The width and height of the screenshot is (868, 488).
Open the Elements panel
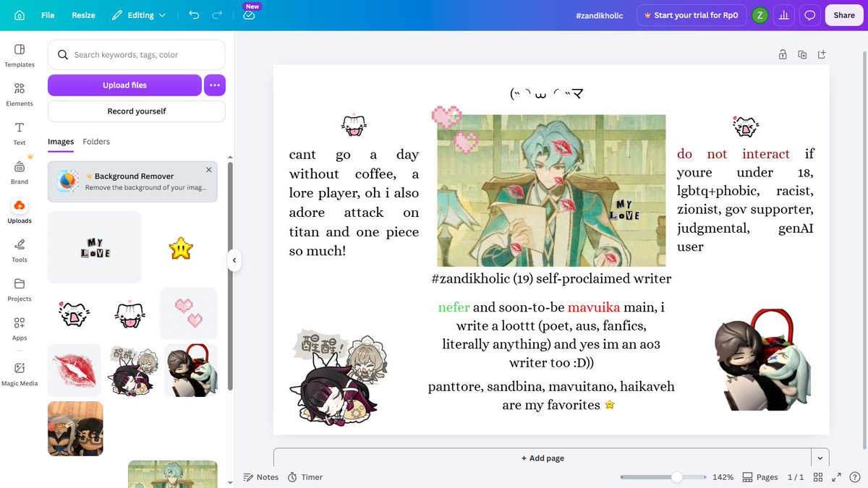[20, 94]
